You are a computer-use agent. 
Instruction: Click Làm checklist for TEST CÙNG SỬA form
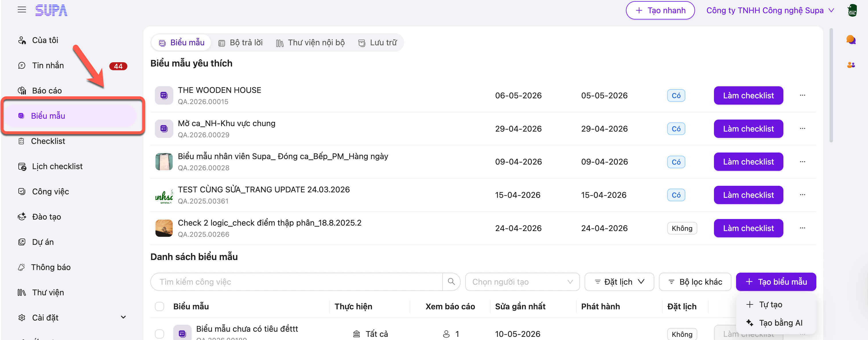748,195
